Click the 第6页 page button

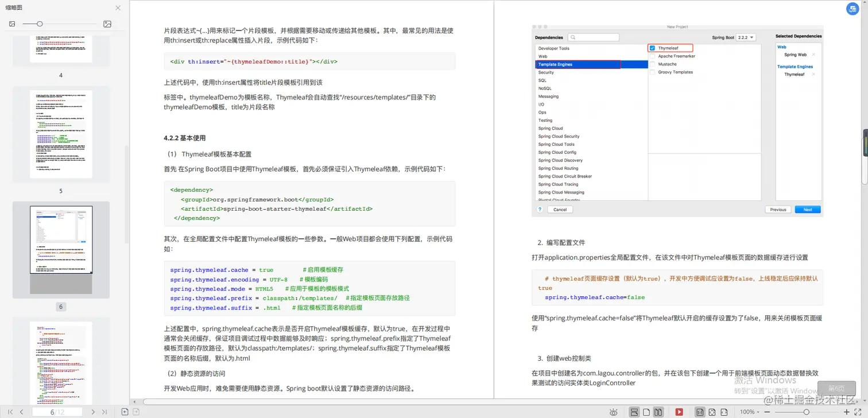[836, 389]
